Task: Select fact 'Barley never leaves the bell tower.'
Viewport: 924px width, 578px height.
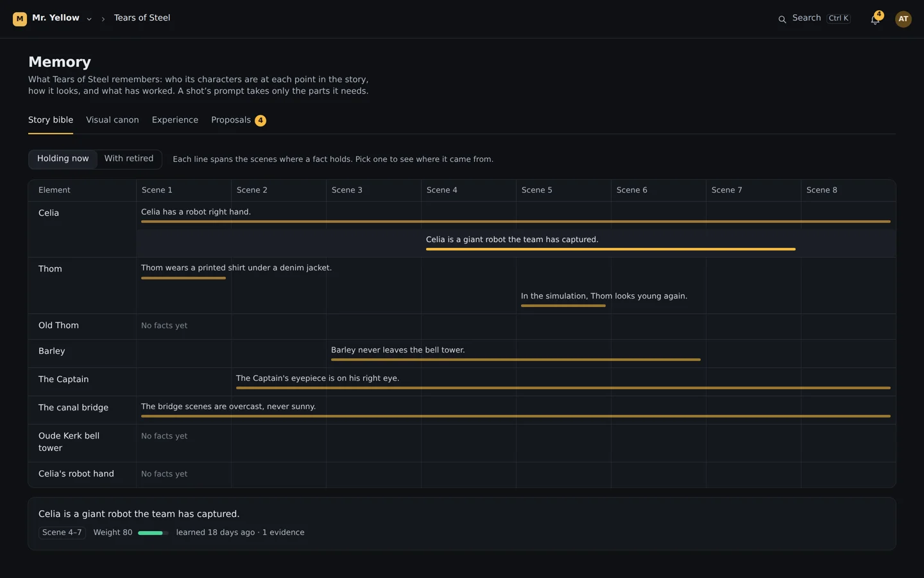Action: (515, 354)
